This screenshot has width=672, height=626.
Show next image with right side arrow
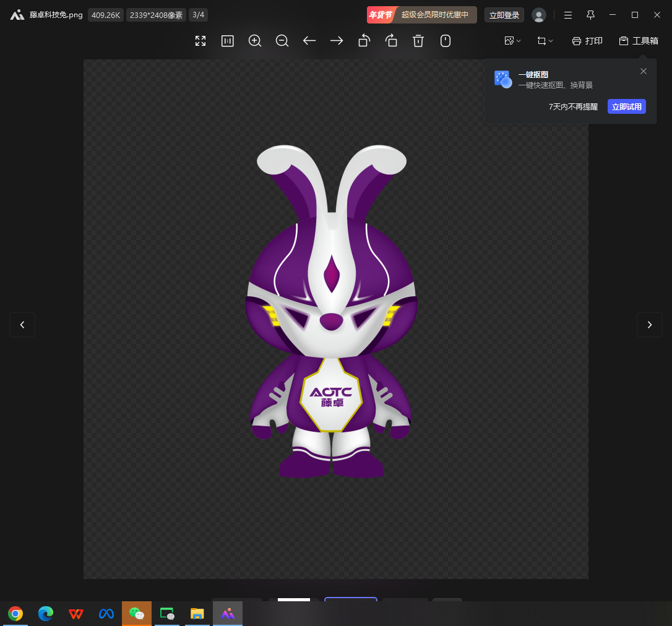click(650, 325)
